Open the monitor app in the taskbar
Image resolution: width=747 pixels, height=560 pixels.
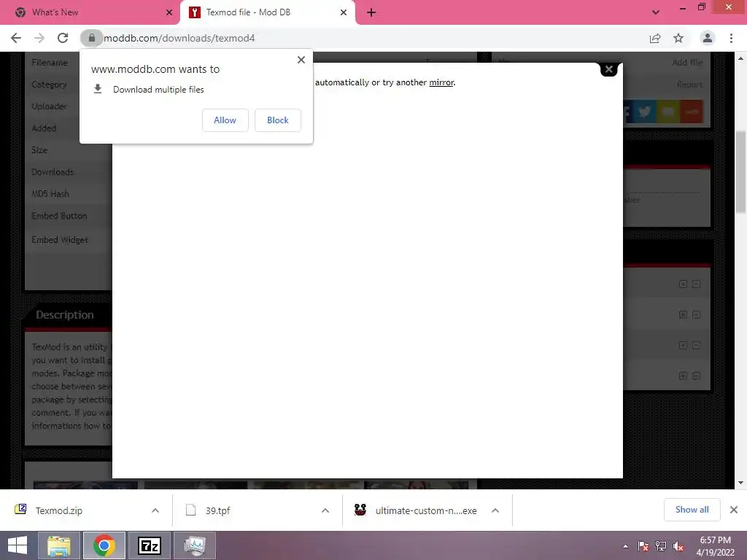[195, 545]
